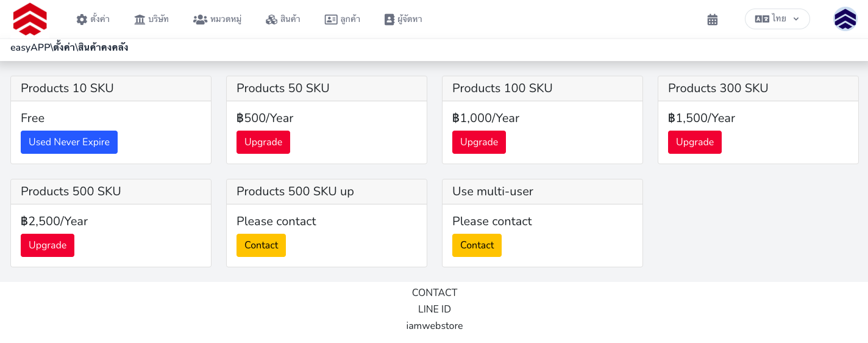Click the blue user avatar icon

point(845,19)
